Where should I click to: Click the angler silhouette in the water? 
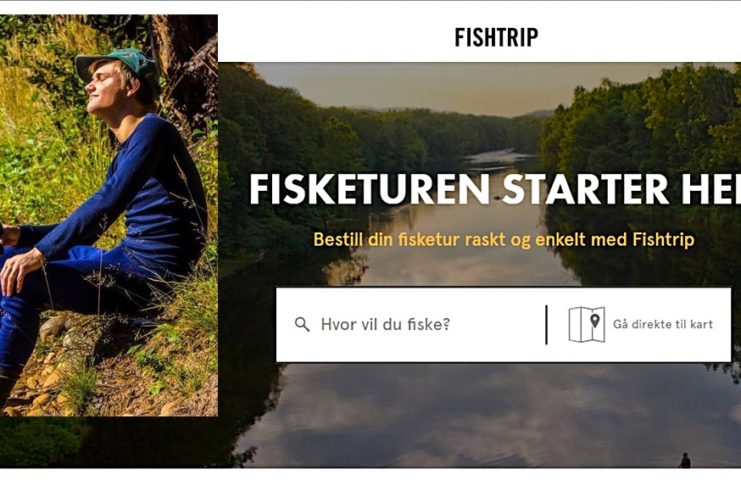(684, 460)
